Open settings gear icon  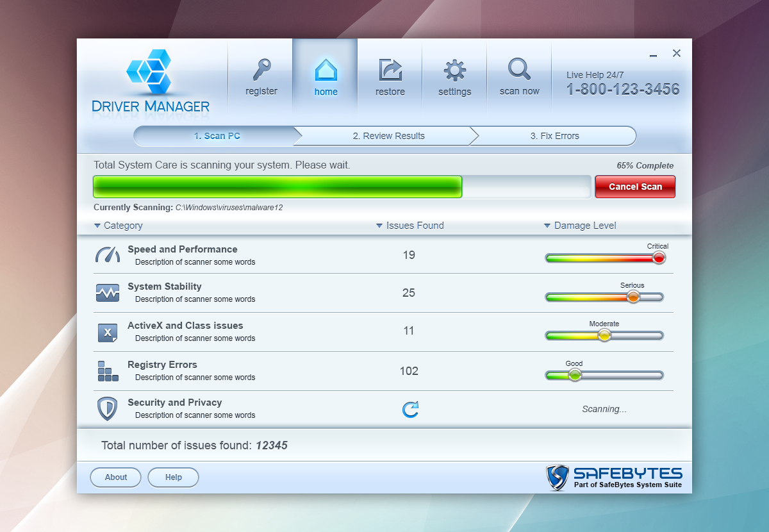point(454,69)
